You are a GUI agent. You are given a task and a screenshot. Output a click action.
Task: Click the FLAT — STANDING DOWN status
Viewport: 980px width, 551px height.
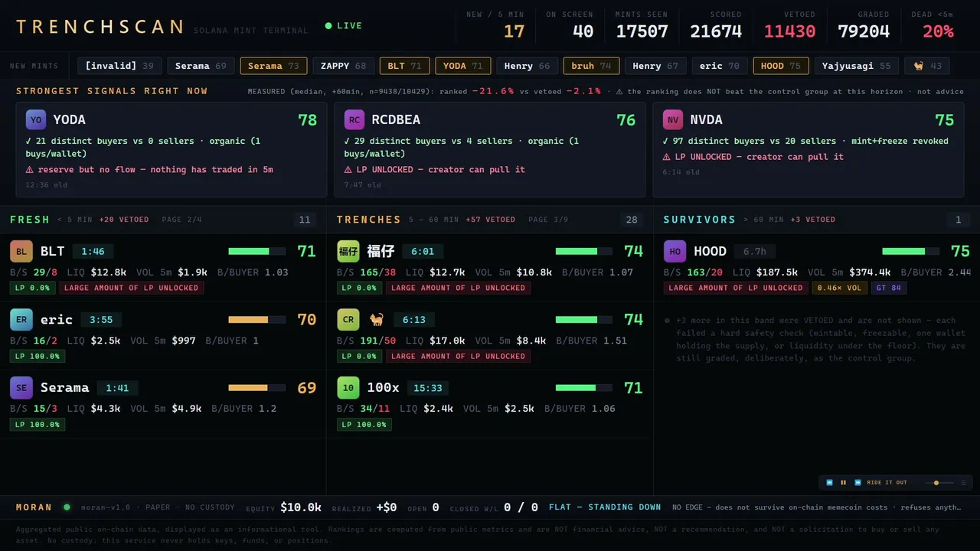(x=605, y=507)
